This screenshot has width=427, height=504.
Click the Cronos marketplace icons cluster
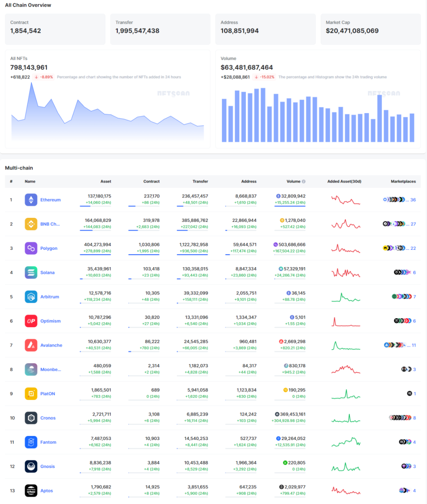(x=401, y=418)
